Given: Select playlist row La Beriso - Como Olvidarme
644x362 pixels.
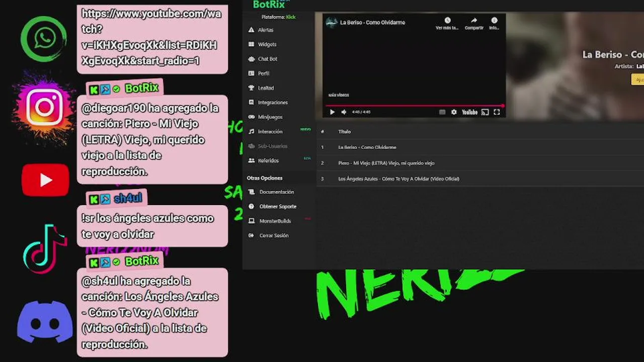Looking at the screenshot, I should tap(480, 147).
